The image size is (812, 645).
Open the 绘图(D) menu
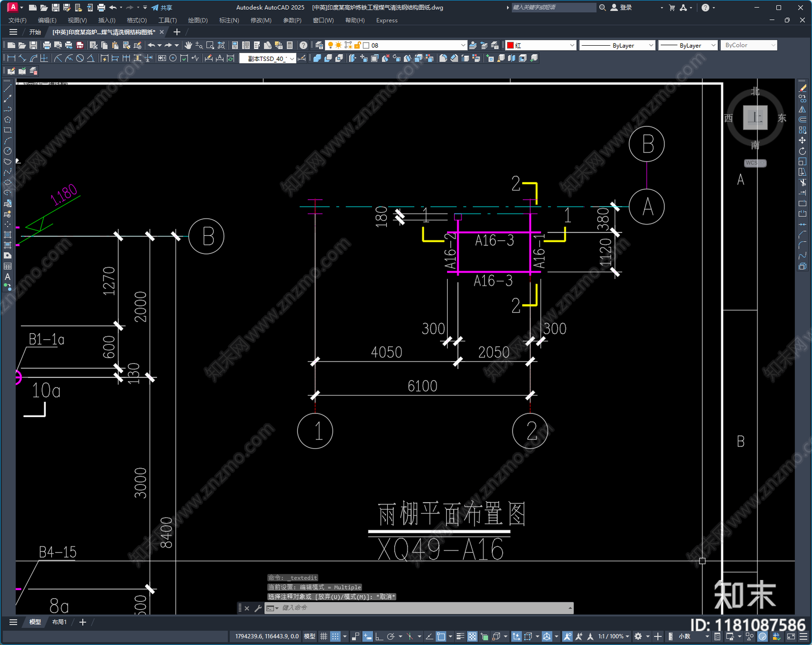point(198,20)
